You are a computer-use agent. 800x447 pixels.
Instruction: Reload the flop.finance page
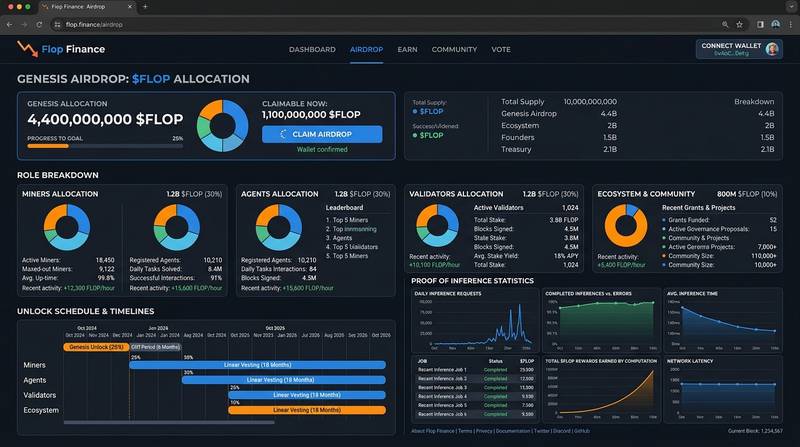(x=39, y=24)
